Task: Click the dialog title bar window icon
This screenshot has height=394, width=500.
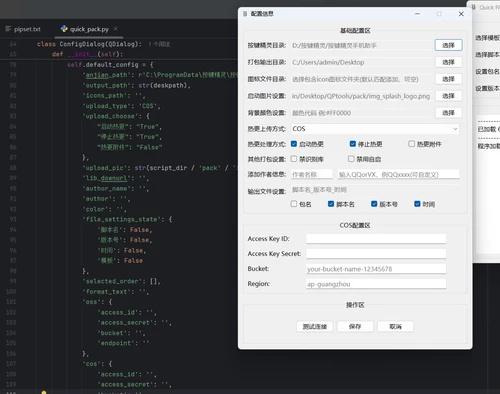Action: click(x=245, y=14)
